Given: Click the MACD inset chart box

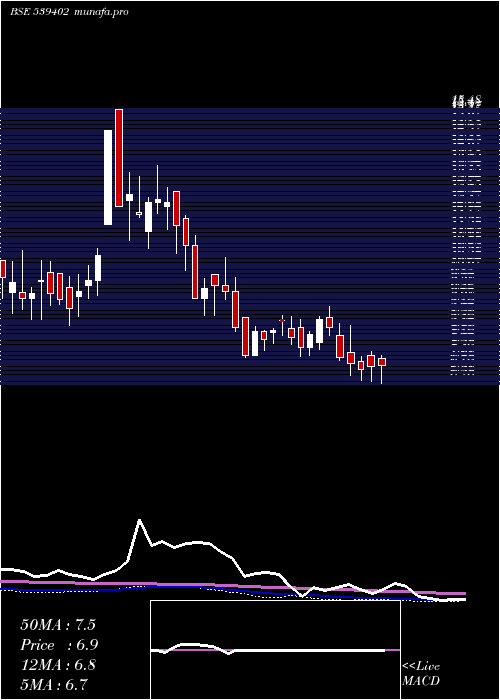Looking at the screenshot, I should [x=275, y=650].
